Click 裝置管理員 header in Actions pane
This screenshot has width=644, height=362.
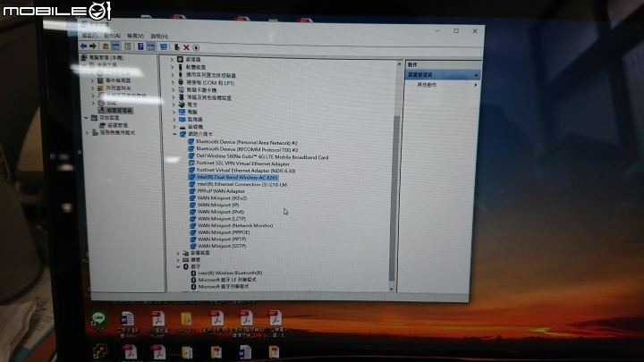click(x=443, y=75)
